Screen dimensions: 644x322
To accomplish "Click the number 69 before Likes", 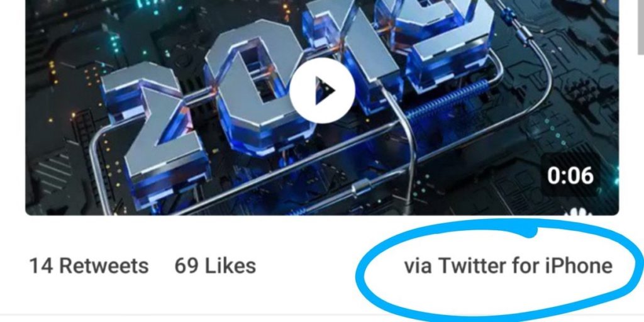I will pyautogui.click(x=186, y=266).
